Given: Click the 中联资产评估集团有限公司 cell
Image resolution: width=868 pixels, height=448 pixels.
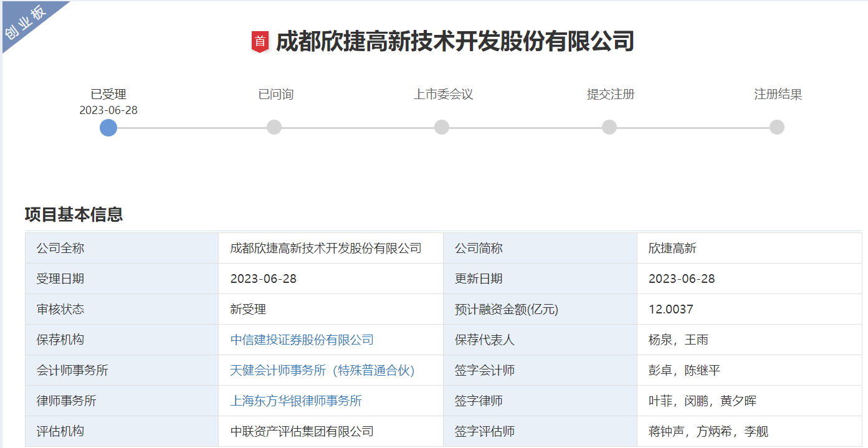Looking at the screenshot, I should coord(331,431).
